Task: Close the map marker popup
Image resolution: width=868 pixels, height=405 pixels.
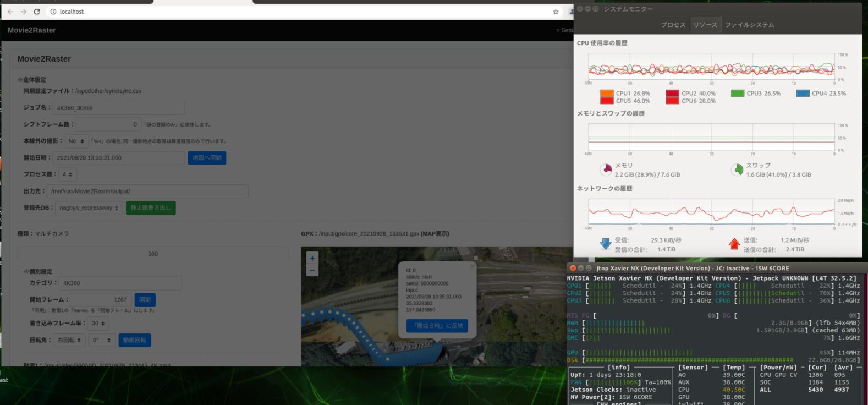Action: point(472,266)
